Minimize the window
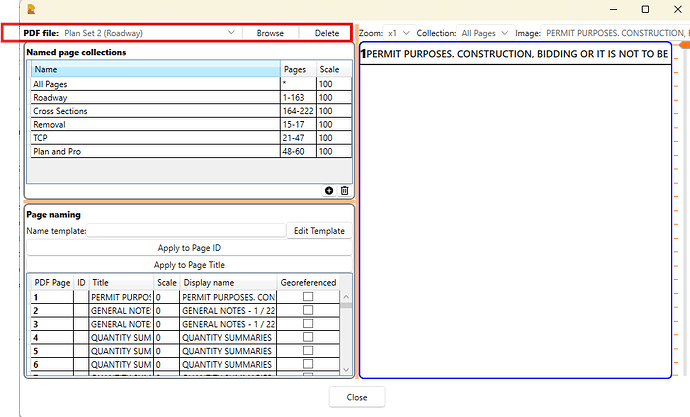The height and width of the screenshot is (417, 690). tap(612, 9)
